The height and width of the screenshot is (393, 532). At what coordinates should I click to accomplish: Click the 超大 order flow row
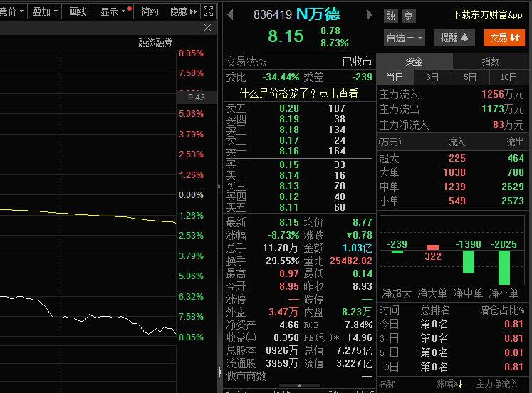click(452, 158)
